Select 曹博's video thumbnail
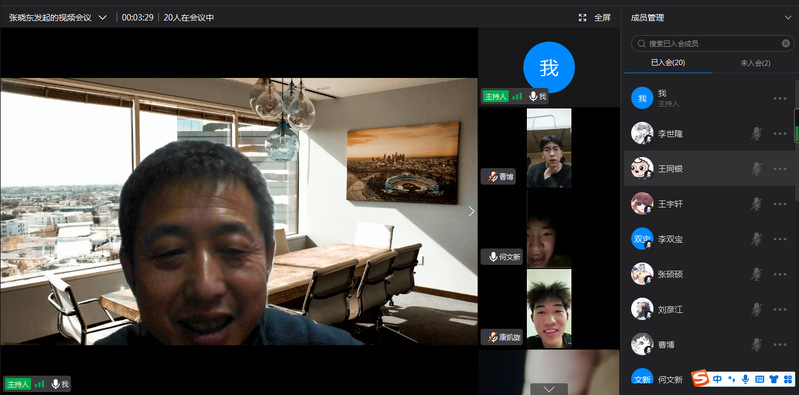 coord(549,148)
